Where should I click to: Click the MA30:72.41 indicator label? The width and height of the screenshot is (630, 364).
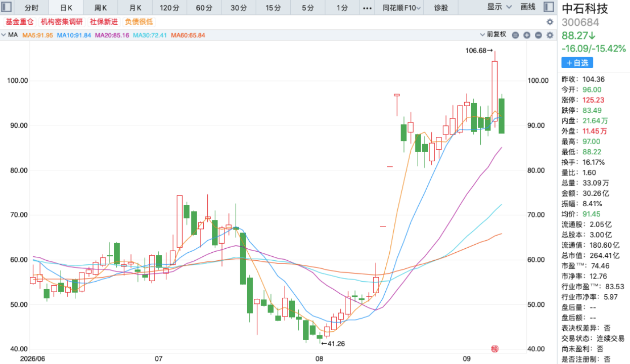(150, 35)
